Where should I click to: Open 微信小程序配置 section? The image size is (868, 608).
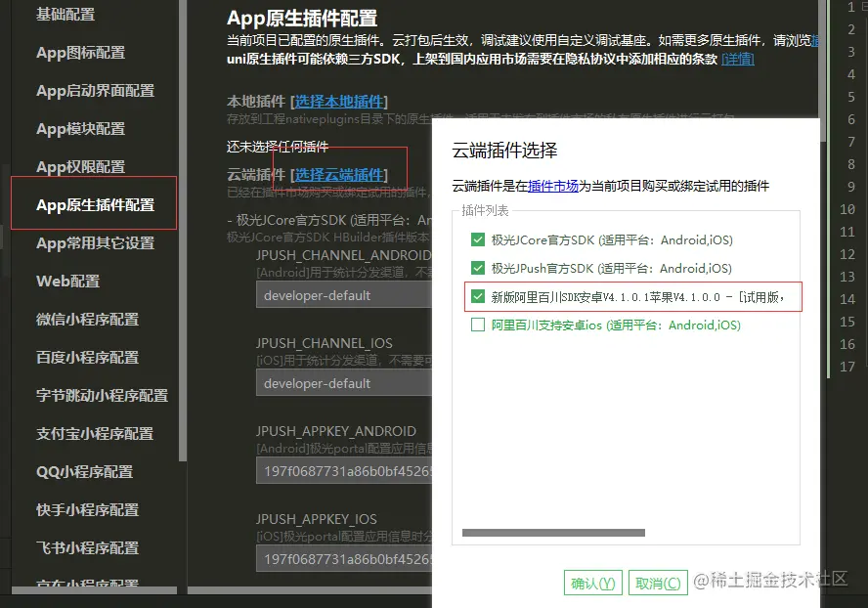87,320
